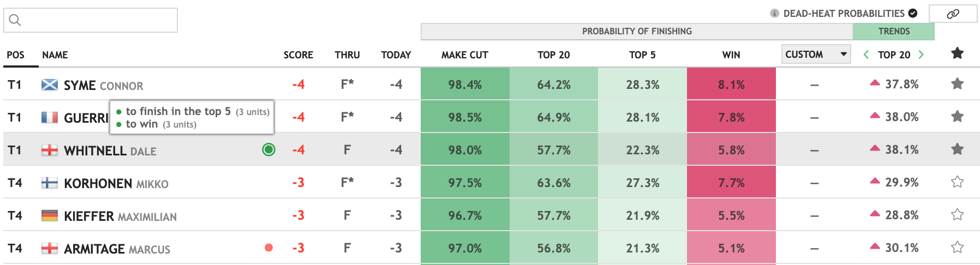This screenshot has width=980, height=265.
Task: Sort by Make Cut column
Action: point(464,55)
